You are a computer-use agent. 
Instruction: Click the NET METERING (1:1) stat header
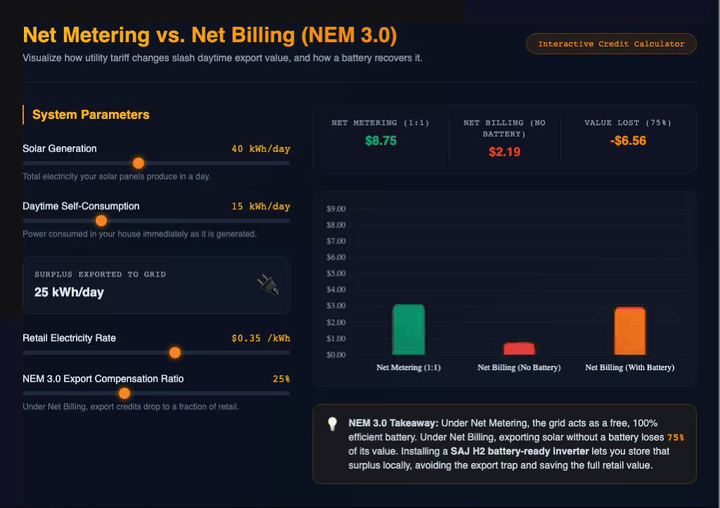coord(380,123)
